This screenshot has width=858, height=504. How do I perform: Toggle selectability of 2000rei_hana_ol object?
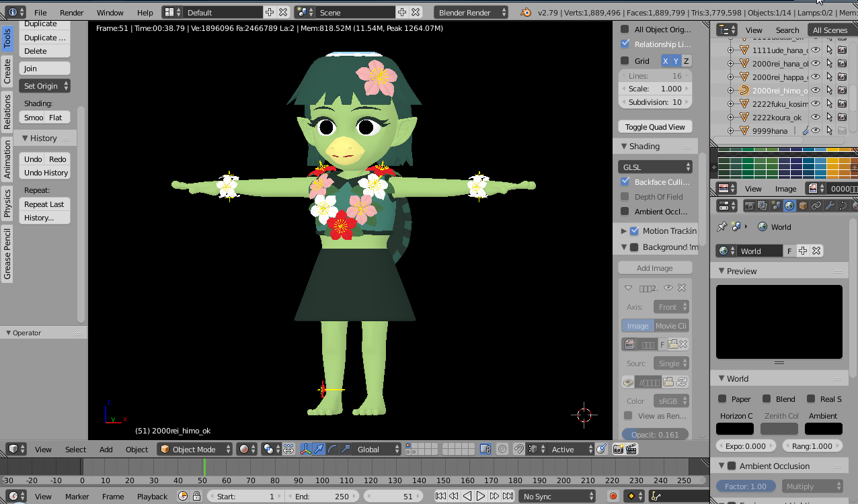coord(829,63)
